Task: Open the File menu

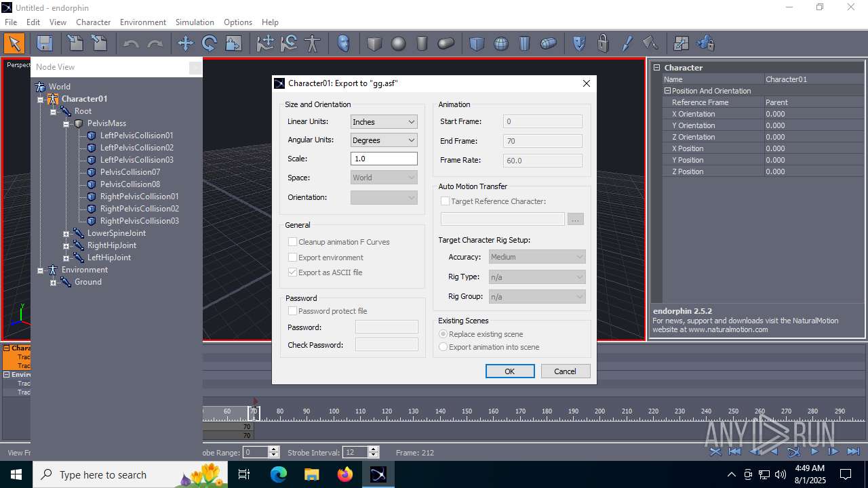Action: [x=11, y=22]
